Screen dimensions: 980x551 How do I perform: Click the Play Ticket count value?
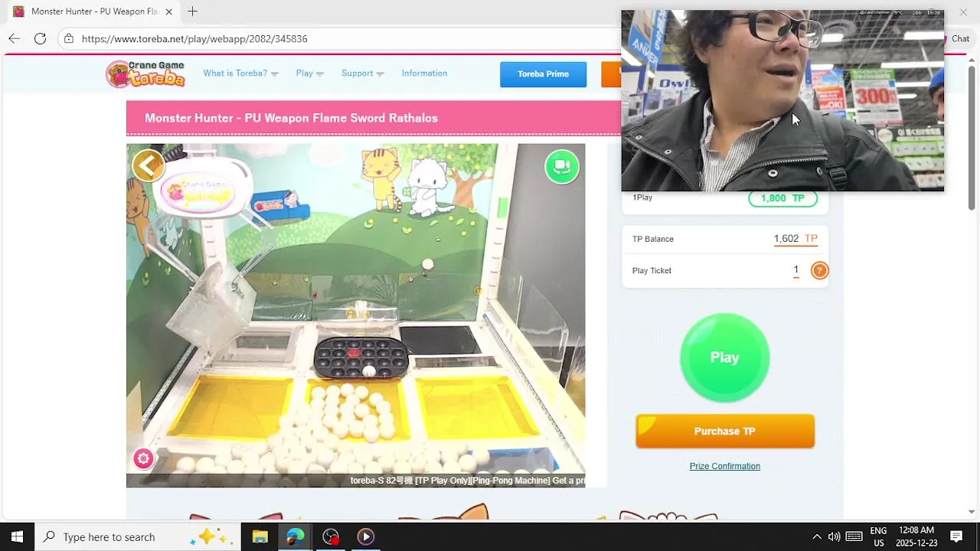click(796, 270)
